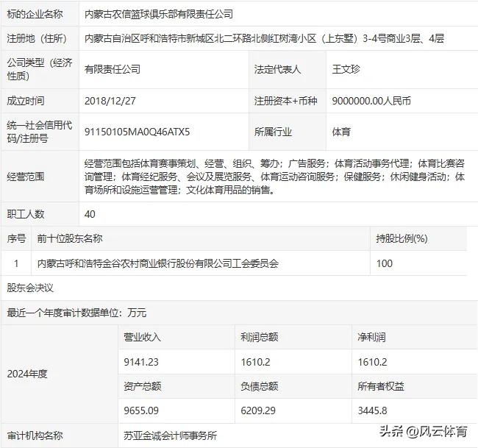Select the revenue value 9141.23
The width and height of the screenshot is (478, 448).
(x=141, y=362)
